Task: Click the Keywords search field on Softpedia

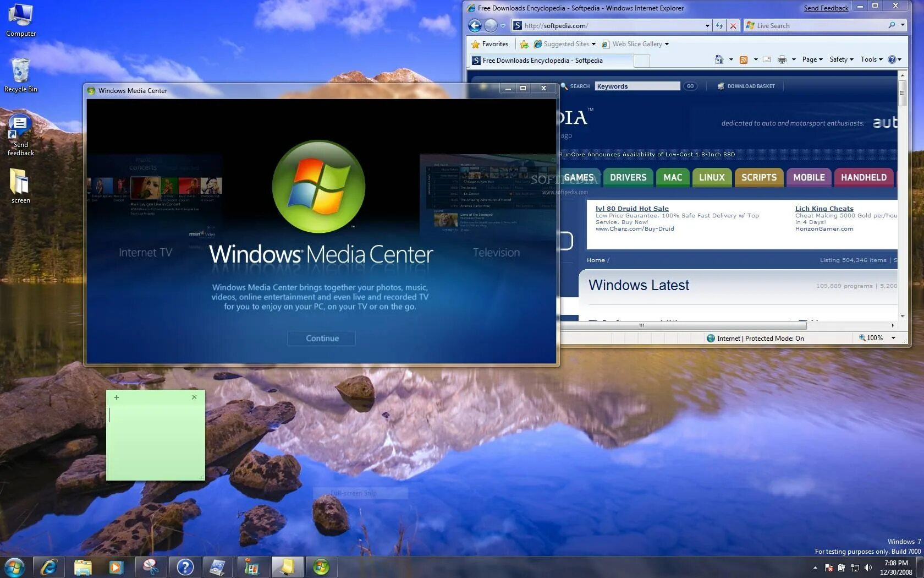Action: pyautogui.click(x=637, y=86)
